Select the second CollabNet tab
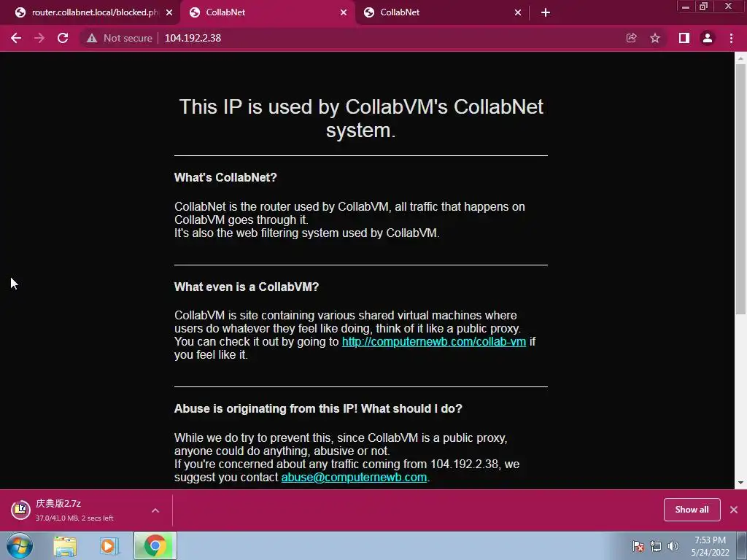This screenshot has width=747, height=560. 267,13
